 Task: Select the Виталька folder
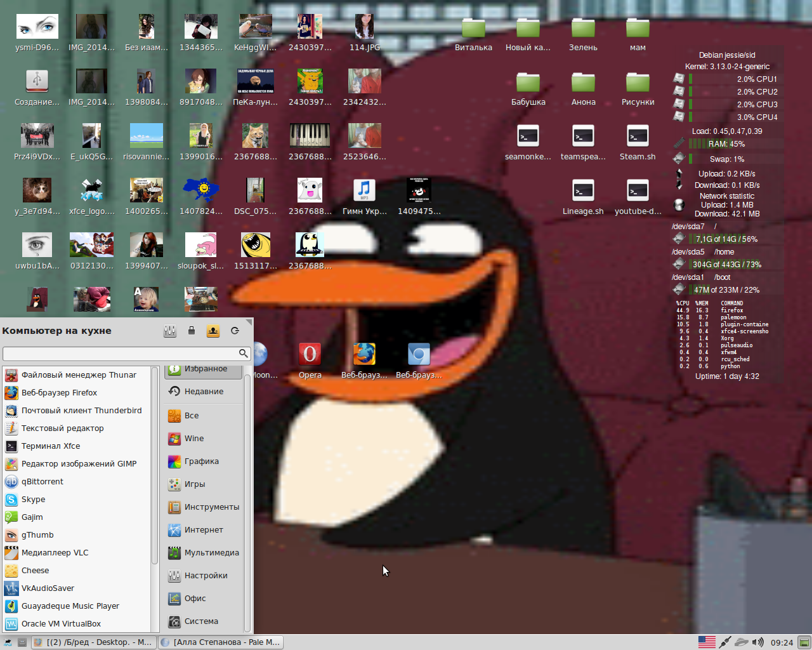(x=473, y=34)
